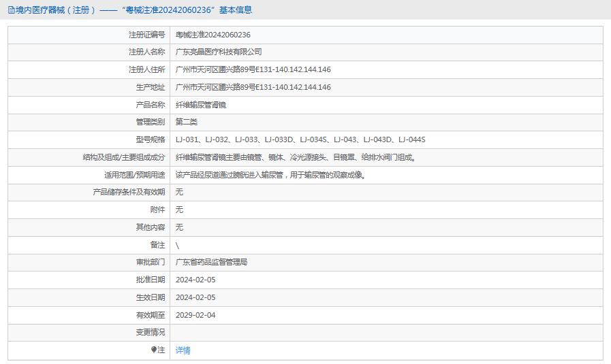Click the 审批部门 label

[x=151, y=262]
